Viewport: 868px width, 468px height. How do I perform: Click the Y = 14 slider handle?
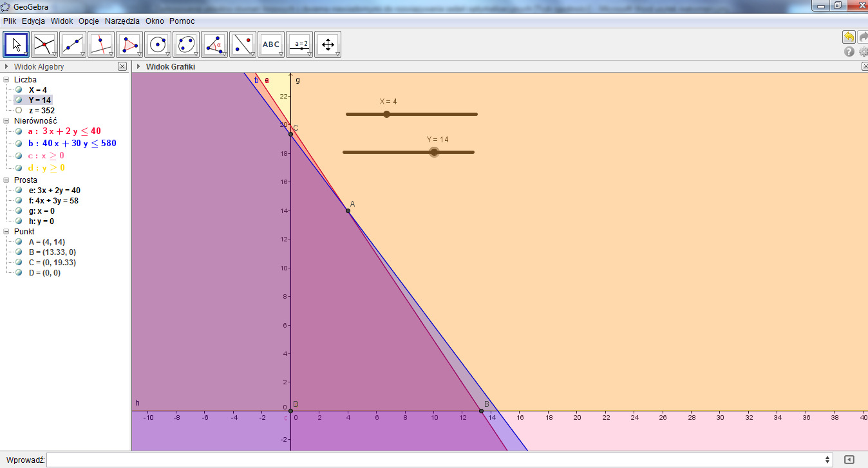coord(434,152)
